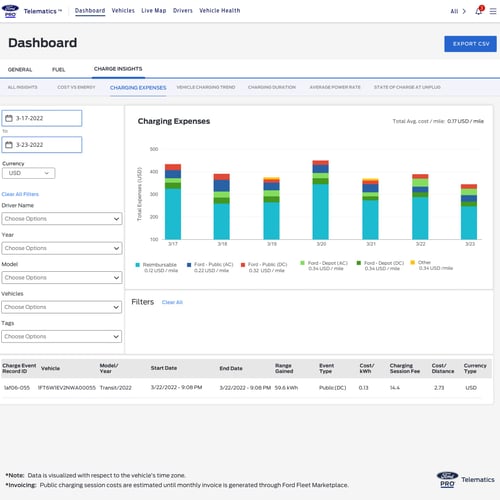Select the Average Power Rate sub-tab

pyautogui.click(x=335, y=87)
